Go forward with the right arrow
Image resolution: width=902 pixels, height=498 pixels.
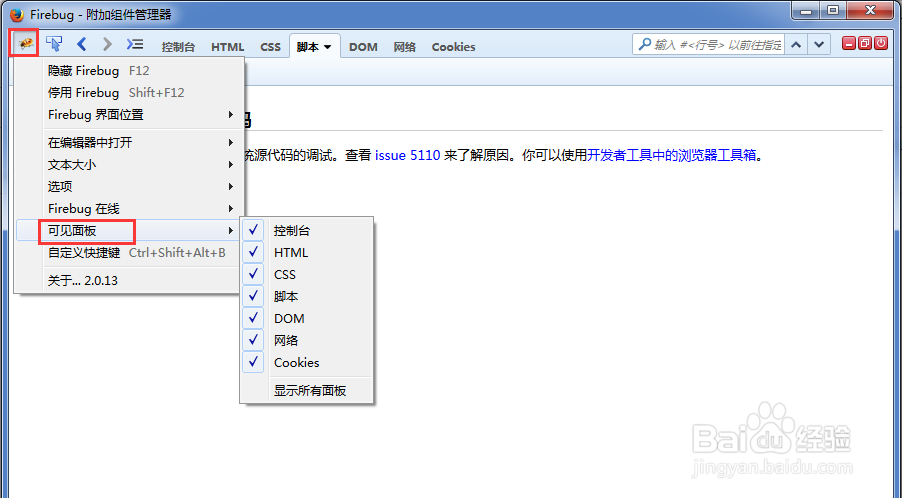[x=107, y=44]
